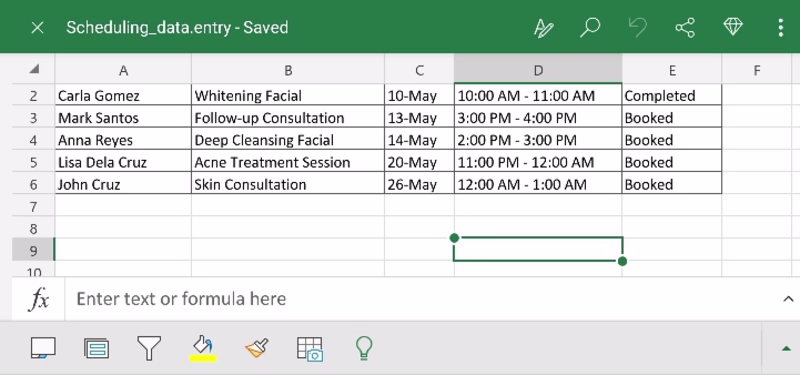
Task: Select the Whitening Facial cell
Action: pyautogui.click(x=288, y=95)
